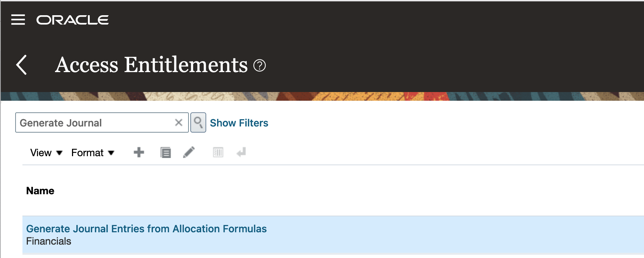Go back using the left arrow
644x258 pixels.
pyautogui.click(x=22, y=65)
